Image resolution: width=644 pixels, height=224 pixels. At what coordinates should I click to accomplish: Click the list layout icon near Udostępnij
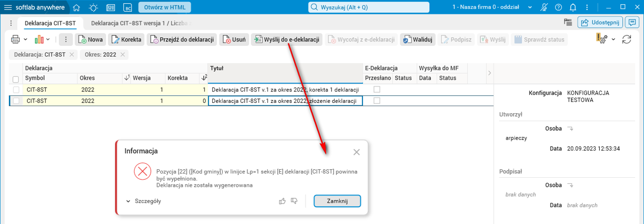point(568,23)
